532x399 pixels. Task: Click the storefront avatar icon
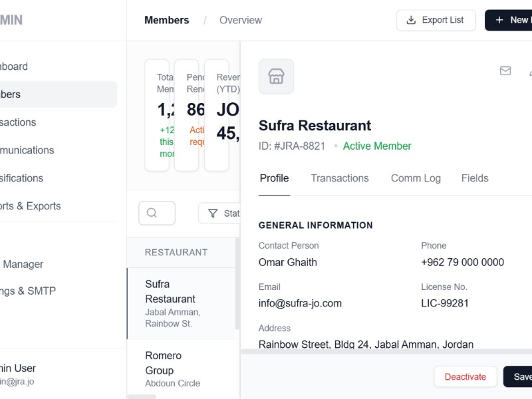276,76
